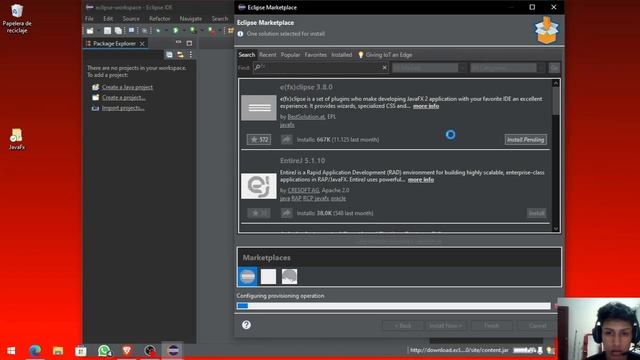Screen dimensions: 640x360
Task: Open WhatsApp from the taskbar
Action: tap(104, 351)
